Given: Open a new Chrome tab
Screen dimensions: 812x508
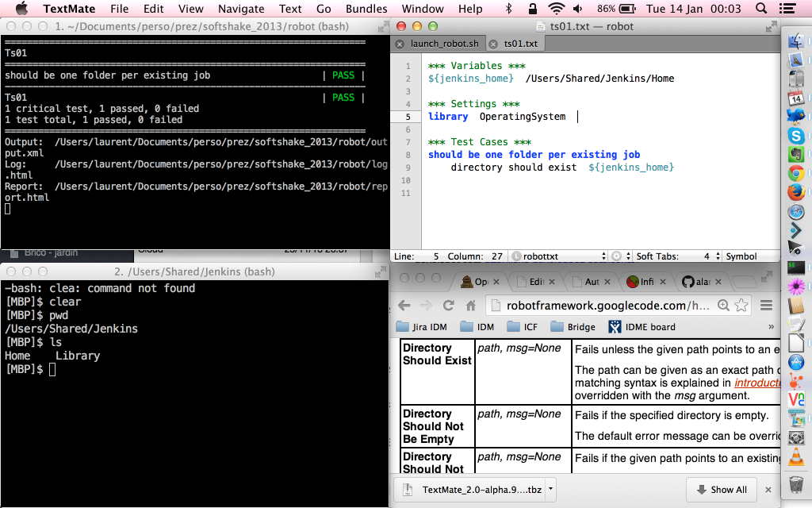Looking at the screenshot, I should click(x=744, y=282).
